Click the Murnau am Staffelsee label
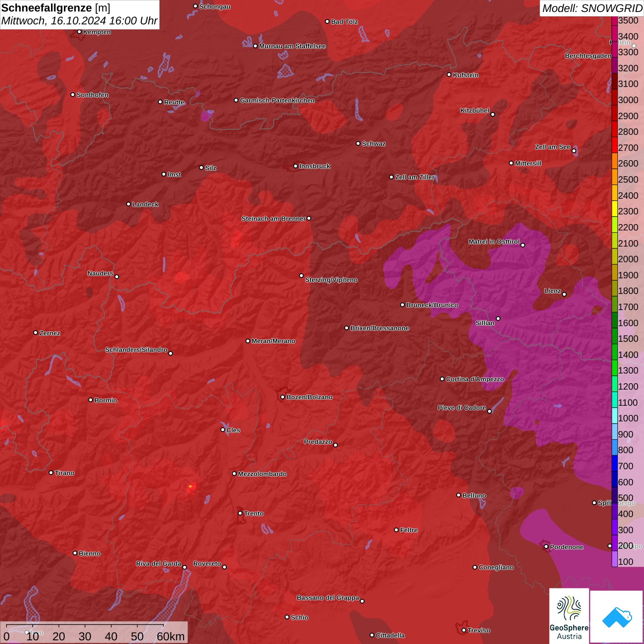 (292, 46)
